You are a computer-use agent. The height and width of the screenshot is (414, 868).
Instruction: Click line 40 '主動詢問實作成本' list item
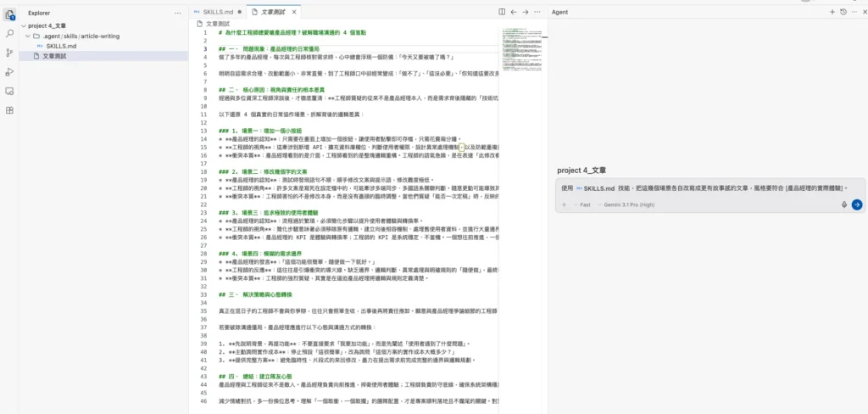click(x=337, y=352)
